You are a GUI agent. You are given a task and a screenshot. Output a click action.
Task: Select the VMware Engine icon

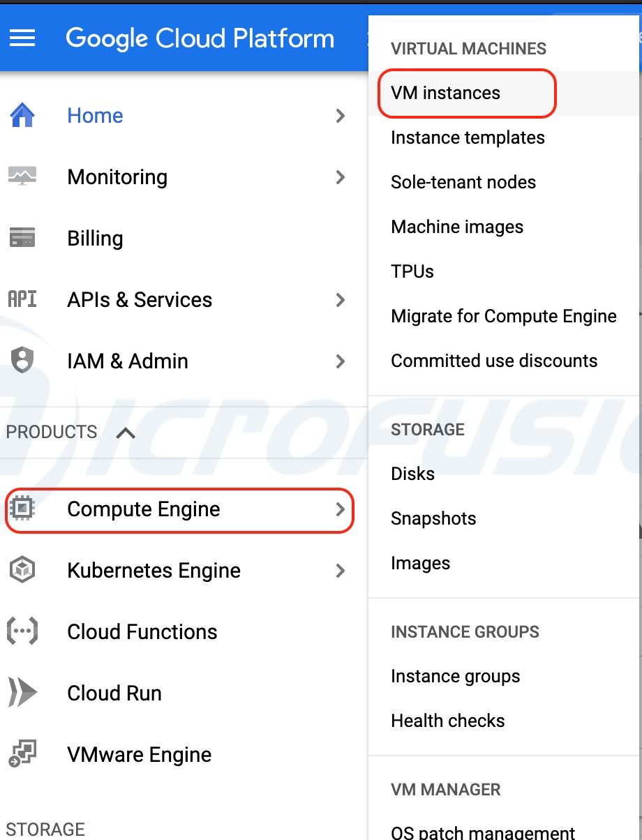(x=24, y=754)
